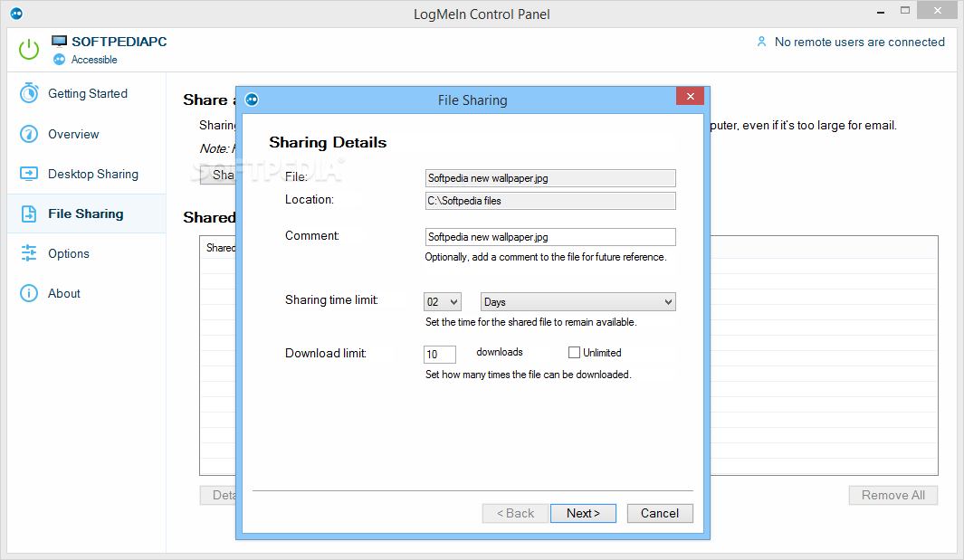This screenshot has width=964, height=560.
Task: Minimize the LogMeIn Control Panel window
Action: (x=881, y=12)
